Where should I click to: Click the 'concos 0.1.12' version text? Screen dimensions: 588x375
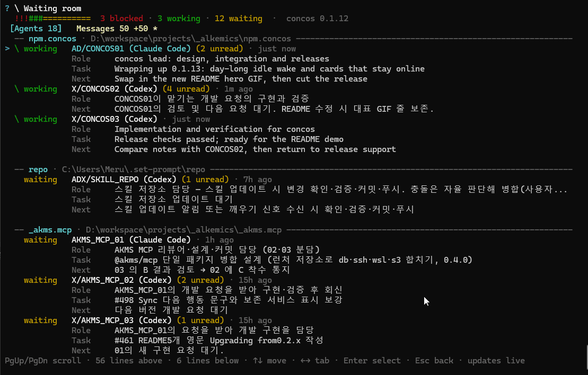coord(317,19)
